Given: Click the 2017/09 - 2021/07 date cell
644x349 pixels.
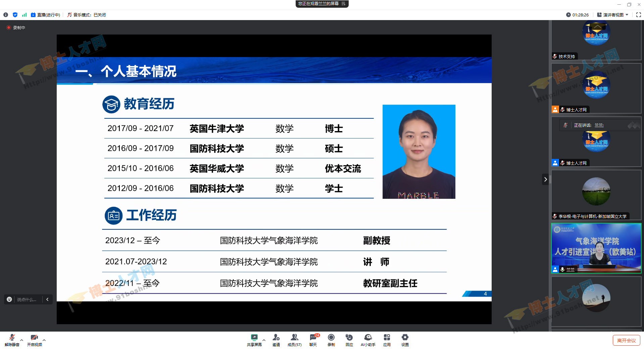Looking at the screenshot, I should pos(141,128).
